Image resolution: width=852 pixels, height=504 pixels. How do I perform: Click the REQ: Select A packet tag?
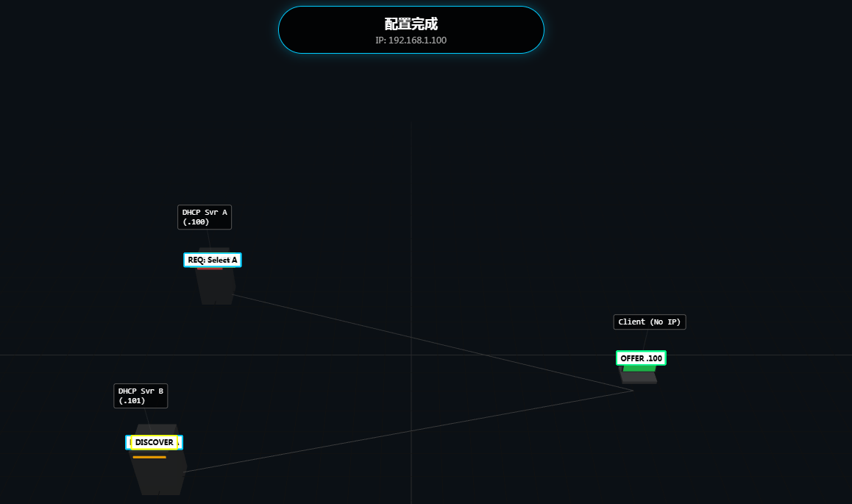click(213, 260)
